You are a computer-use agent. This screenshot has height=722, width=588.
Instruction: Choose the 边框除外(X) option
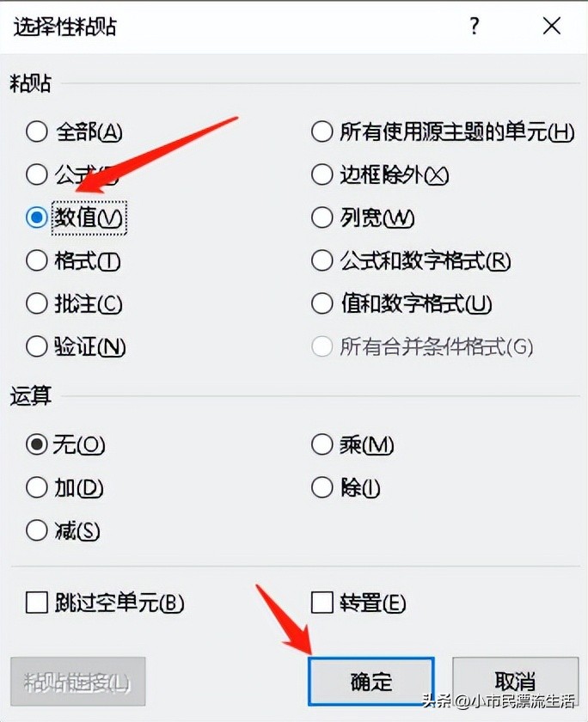tap(322, 174)
